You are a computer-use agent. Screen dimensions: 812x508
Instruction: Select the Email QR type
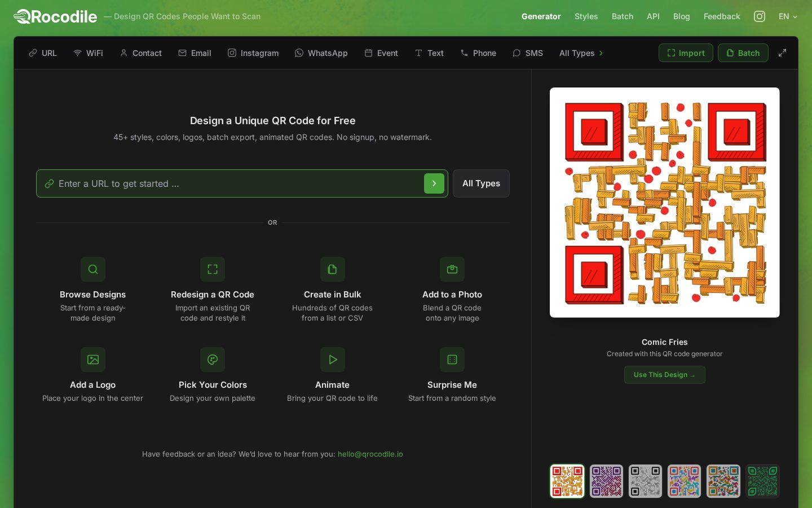[x=195, y=53]
